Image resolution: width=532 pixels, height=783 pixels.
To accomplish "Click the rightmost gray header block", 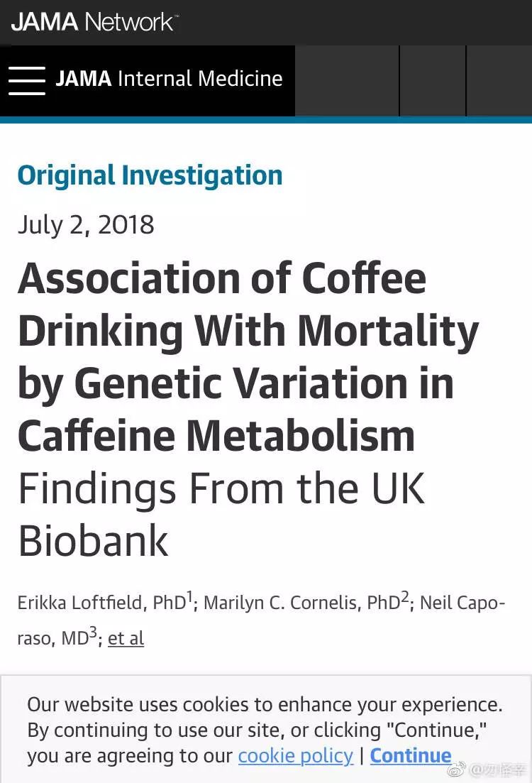I will coord(499,81).
